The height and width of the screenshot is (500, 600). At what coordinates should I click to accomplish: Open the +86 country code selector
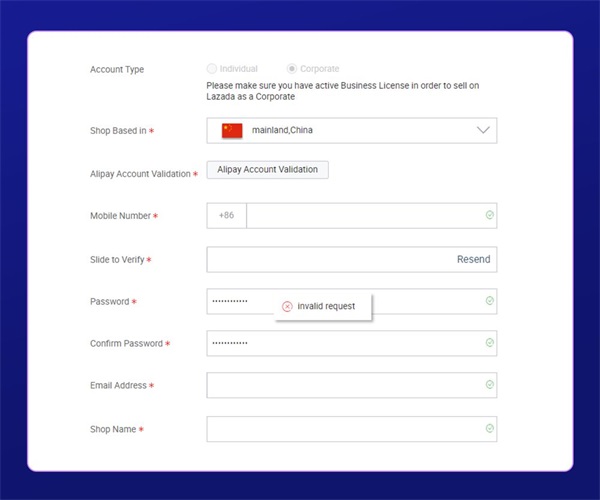(x=226, y=216)
